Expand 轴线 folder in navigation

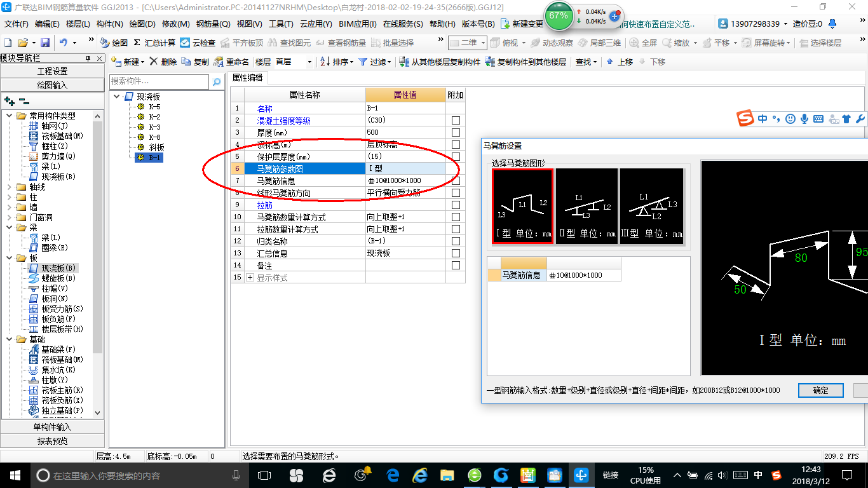coord(10,187)
